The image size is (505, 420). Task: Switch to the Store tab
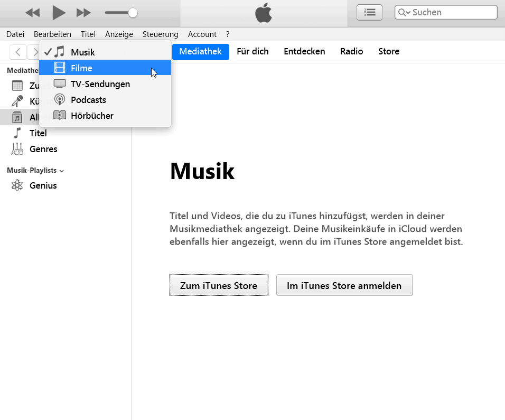[389, 52]
